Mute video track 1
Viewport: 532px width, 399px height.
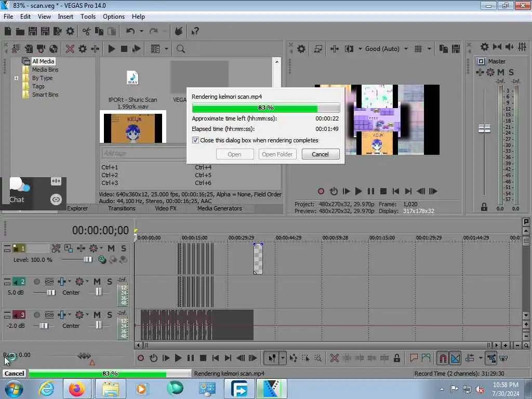coord(111,248)
